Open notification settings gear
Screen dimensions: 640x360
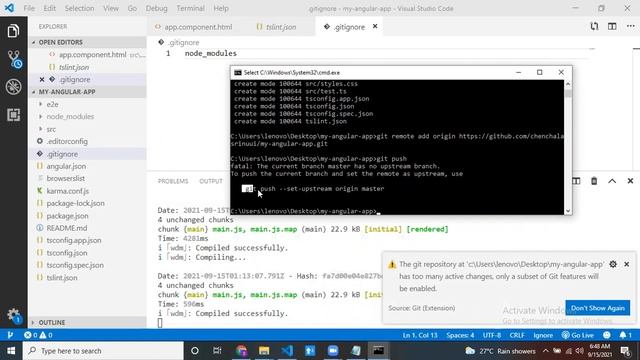tap(613, 264)
